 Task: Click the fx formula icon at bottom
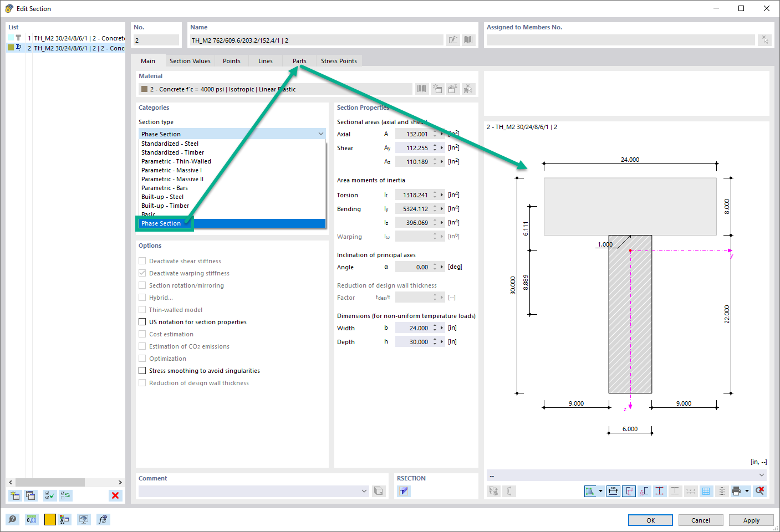[103, 519]
